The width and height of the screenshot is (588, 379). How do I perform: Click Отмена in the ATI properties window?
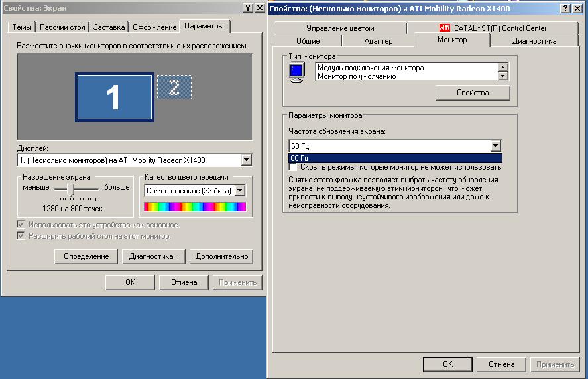click(x=501, y=364)
